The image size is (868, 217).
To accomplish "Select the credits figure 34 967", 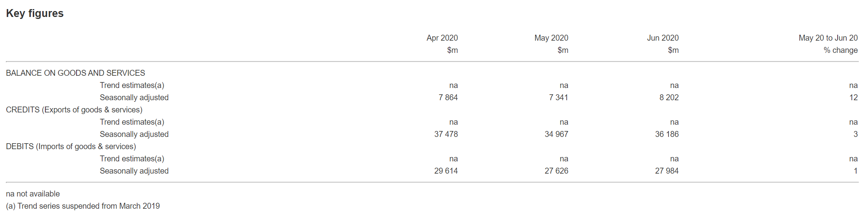I will click(556, 134).
